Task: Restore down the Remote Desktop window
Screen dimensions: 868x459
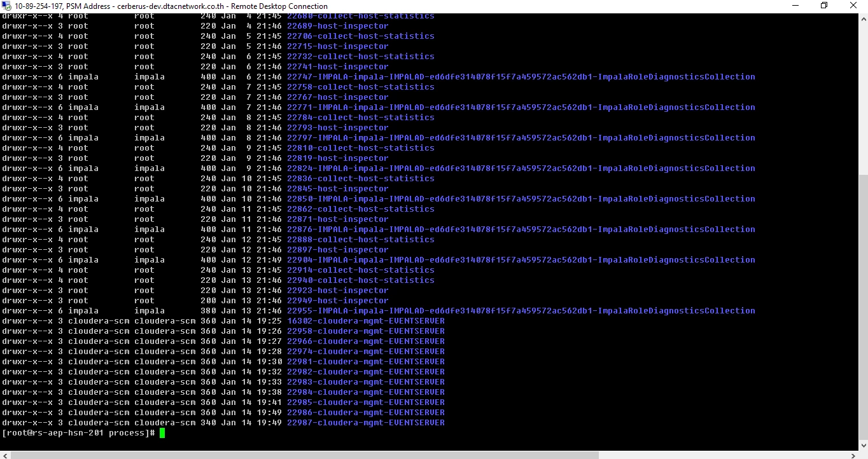Action: [x=824, y=6]
